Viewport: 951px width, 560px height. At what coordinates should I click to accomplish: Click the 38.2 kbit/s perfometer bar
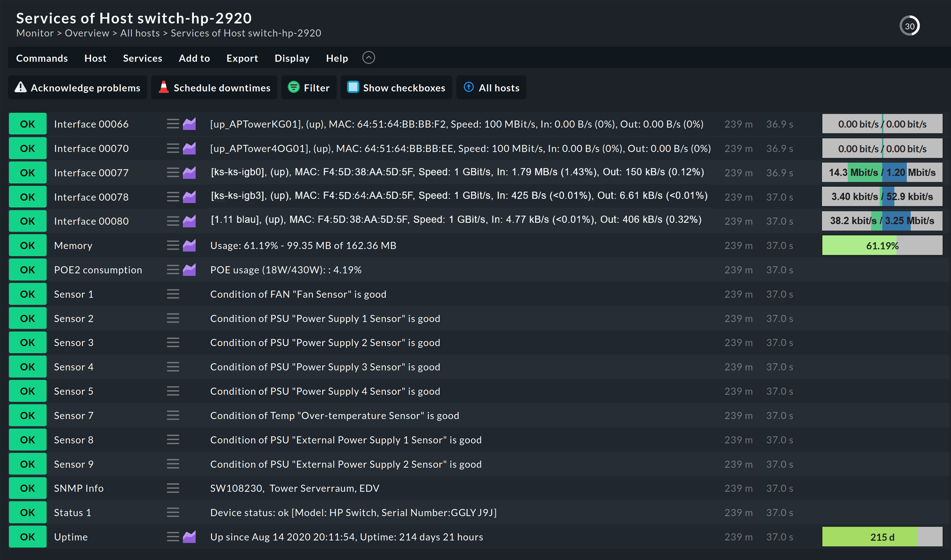882,221
